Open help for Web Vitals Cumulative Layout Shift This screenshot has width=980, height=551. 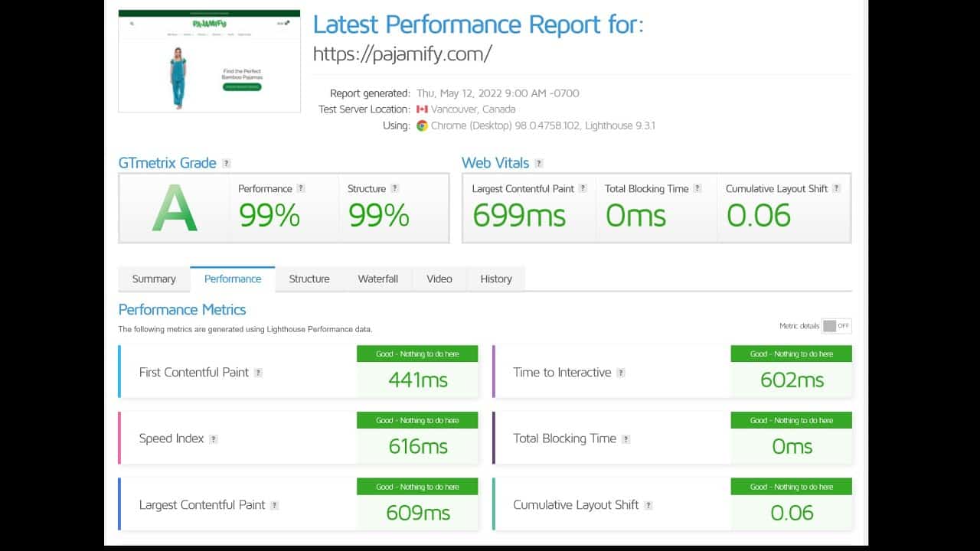click(837, 188)
